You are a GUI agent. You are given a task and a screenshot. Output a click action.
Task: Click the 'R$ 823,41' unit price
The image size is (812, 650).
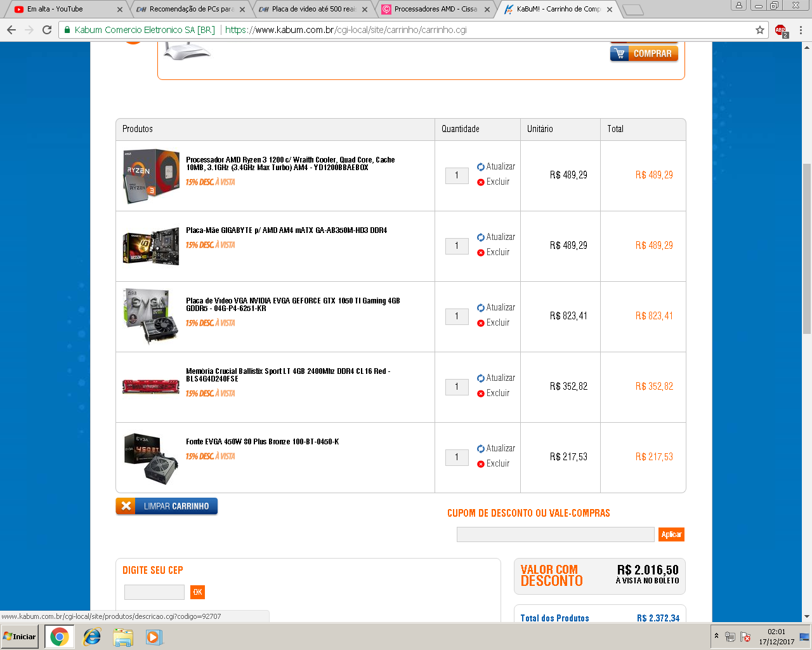[x=568, y=316]
